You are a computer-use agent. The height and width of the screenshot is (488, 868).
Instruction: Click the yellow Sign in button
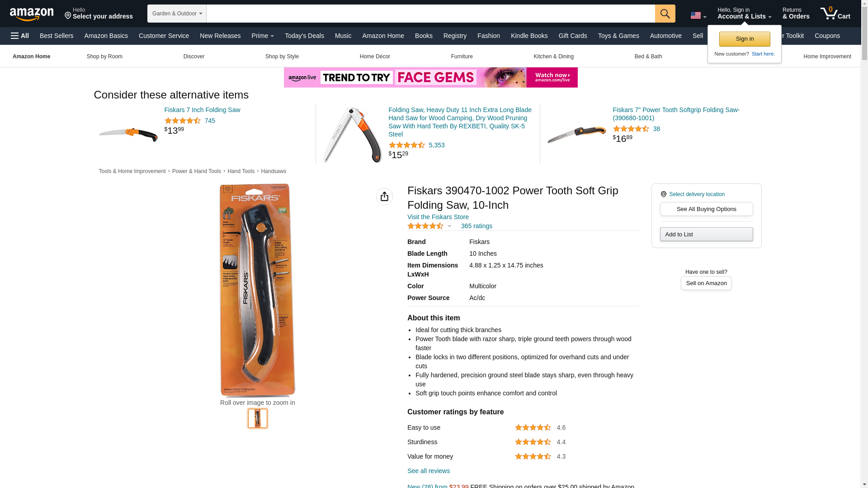[745, 39]
